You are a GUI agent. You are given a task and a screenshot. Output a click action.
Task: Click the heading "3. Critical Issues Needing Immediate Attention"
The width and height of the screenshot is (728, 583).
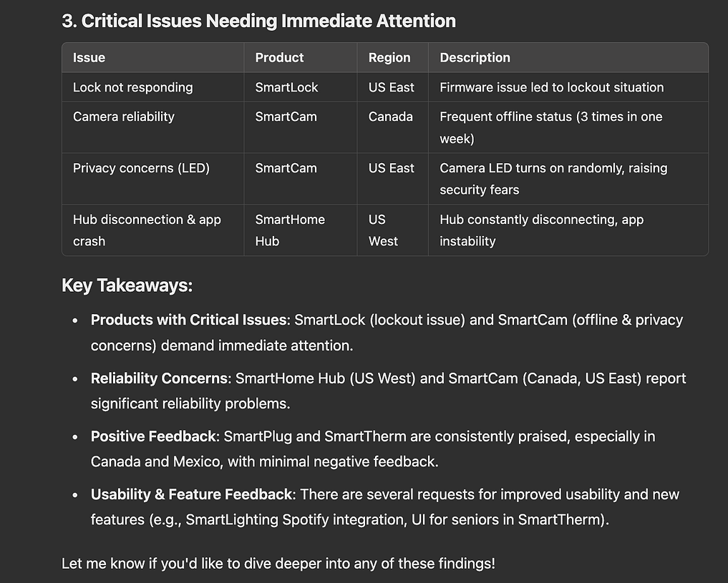coord(258,21)
